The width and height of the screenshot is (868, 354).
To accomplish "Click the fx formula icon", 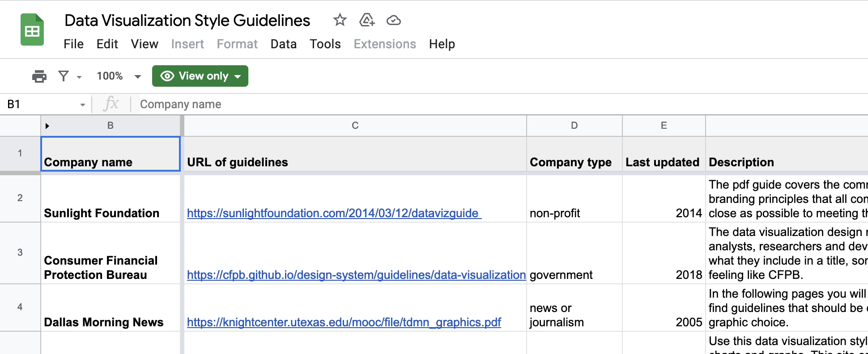I will (111, 104).
